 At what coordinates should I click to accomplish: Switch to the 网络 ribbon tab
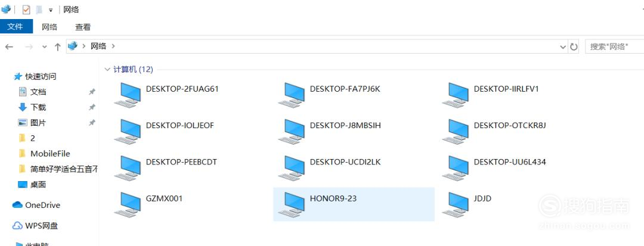pos(49,27)
